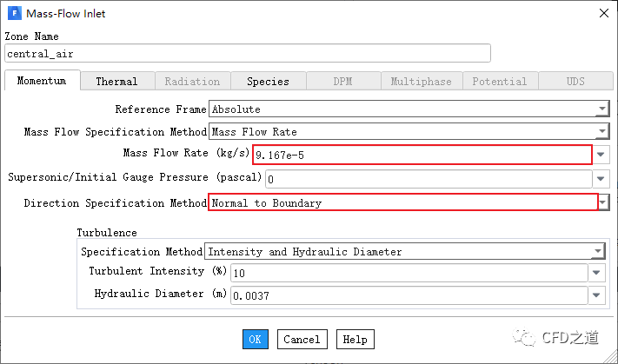The width and height of the screenshot is (618, 364).
Task: Click the Hydraulic Diameter value field
Action: click(409, 295)
